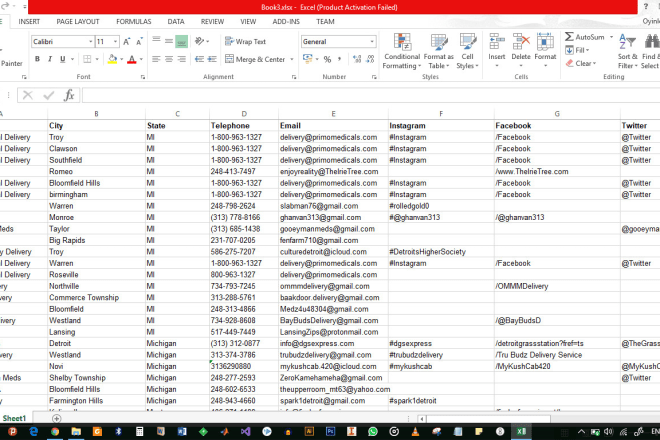Toggle Bold formatting

click(x=37, y=59)
